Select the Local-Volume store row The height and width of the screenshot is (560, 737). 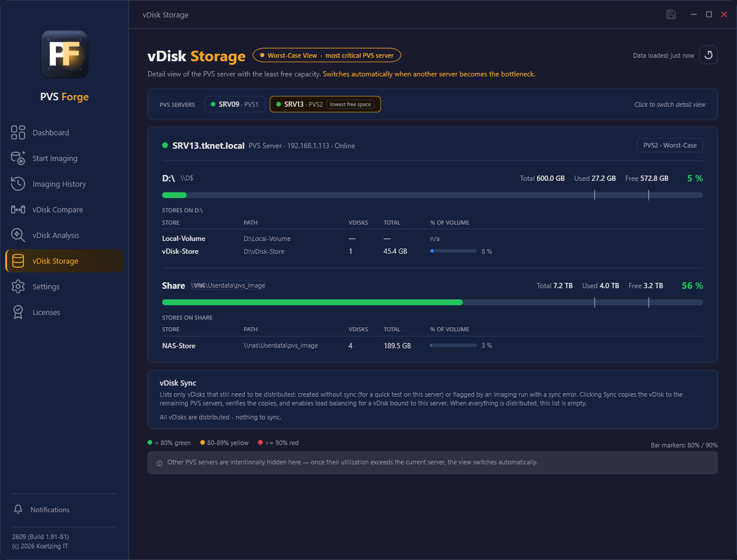click(433, 239)
